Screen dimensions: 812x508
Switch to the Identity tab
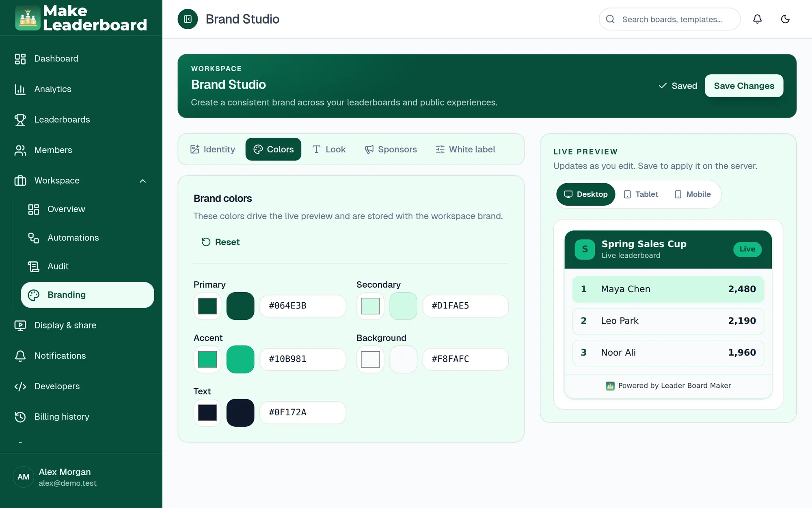click(x=213, y=149)
